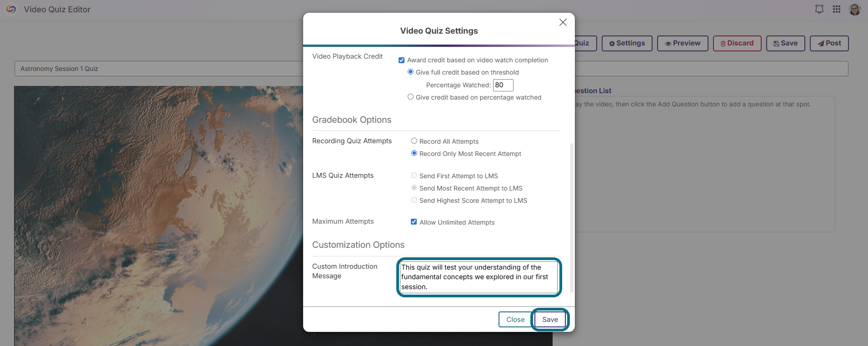Click the Percentage Watched input field

tap(503, 85)
